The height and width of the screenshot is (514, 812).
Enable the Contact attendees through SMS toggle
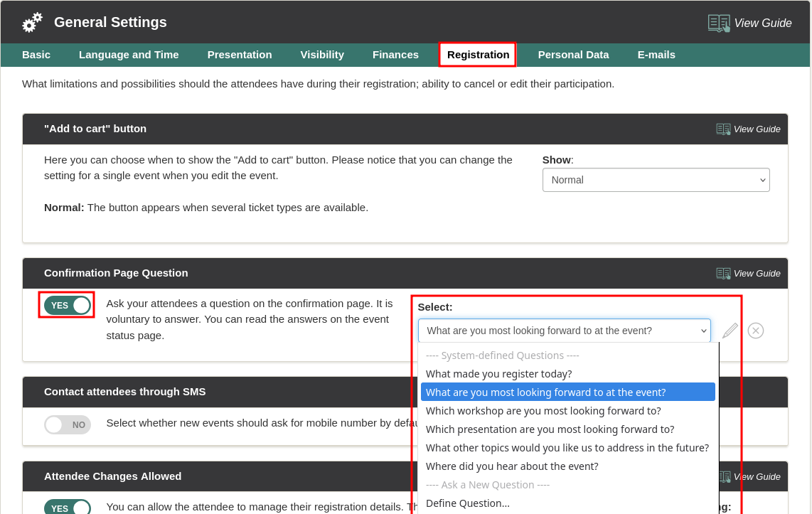pyautogui.click(x=67, y=425)
